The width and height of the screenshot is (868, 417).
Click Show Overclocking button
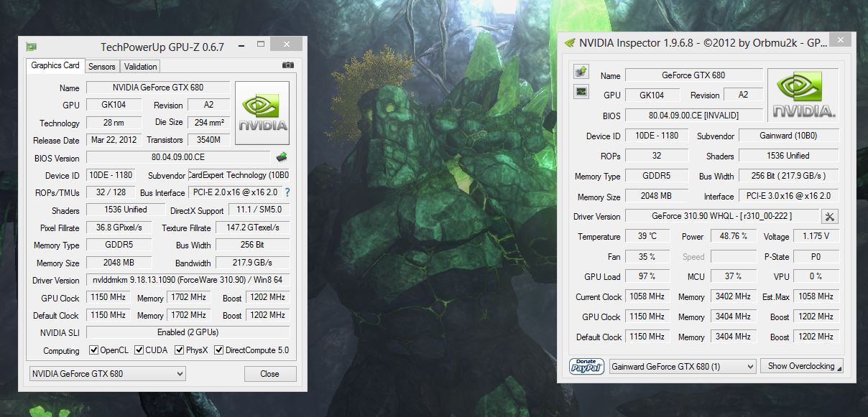[801, 366]
